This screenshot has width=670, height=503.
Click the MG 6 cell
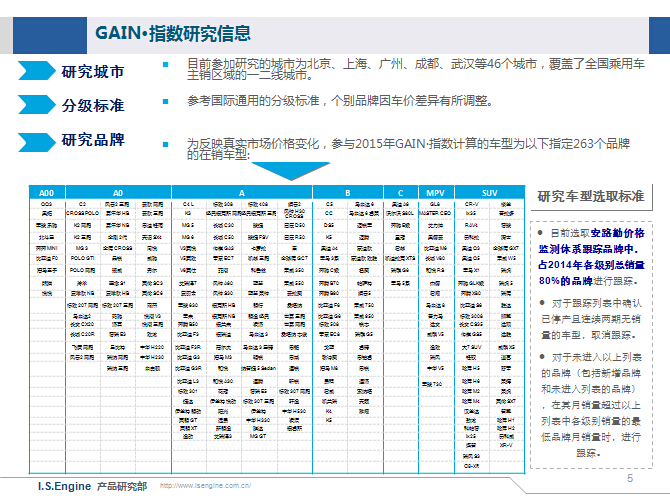(188, 236)
